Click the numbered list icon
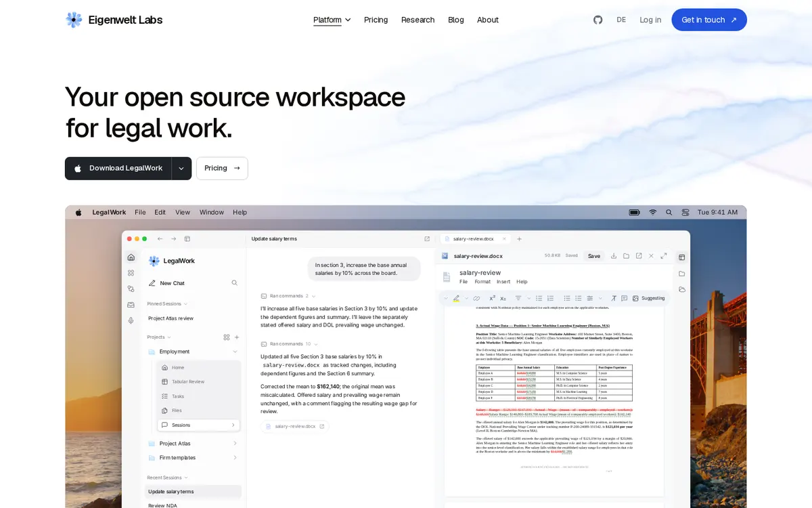The width and height of the screenshot is (812, 508). pyautogui.click(x=550, y=298)
